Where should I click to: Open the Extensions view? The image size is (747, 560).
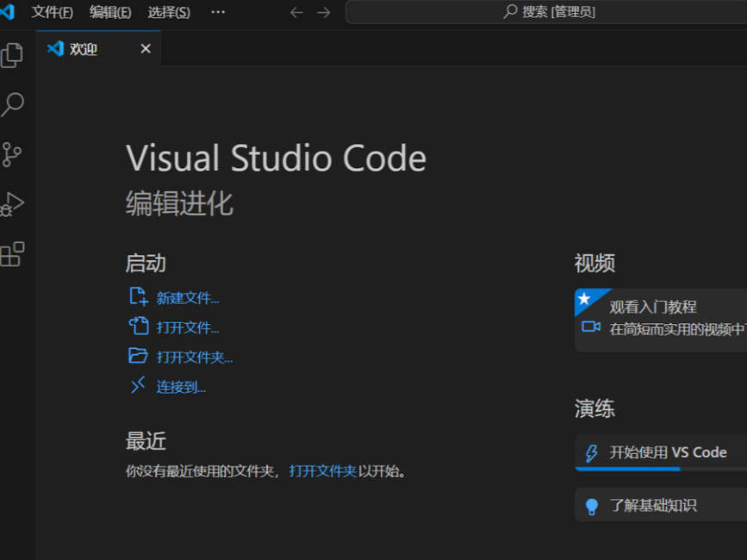(x=12, y=254)
